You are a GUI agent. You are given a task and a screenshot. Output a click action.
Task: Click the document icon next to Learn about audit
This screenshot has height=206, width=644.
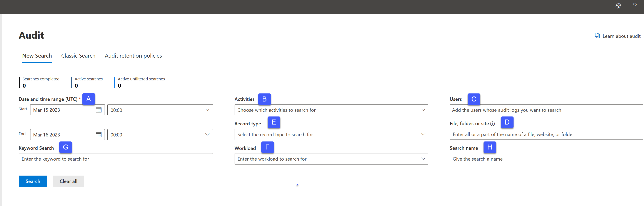tap(597, 35)
